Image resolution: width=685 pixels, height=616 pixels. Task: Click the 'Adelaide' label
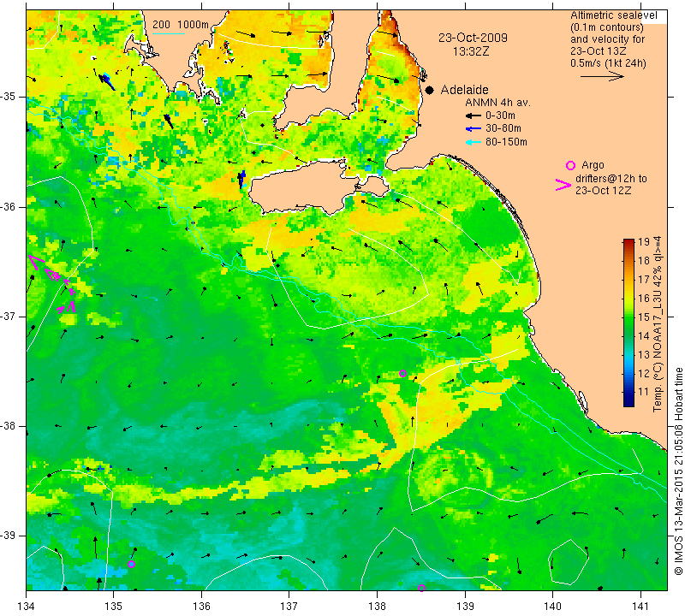[x=464, y=90]
